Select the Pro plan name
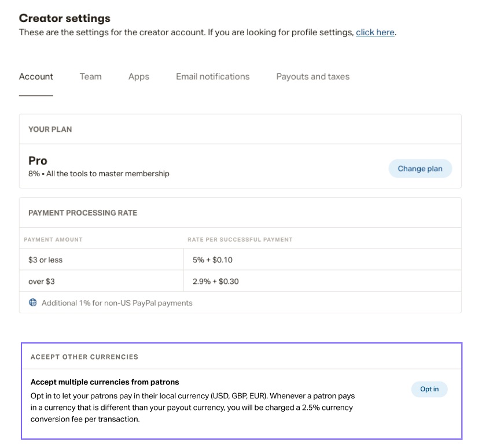 coord(38,161)
